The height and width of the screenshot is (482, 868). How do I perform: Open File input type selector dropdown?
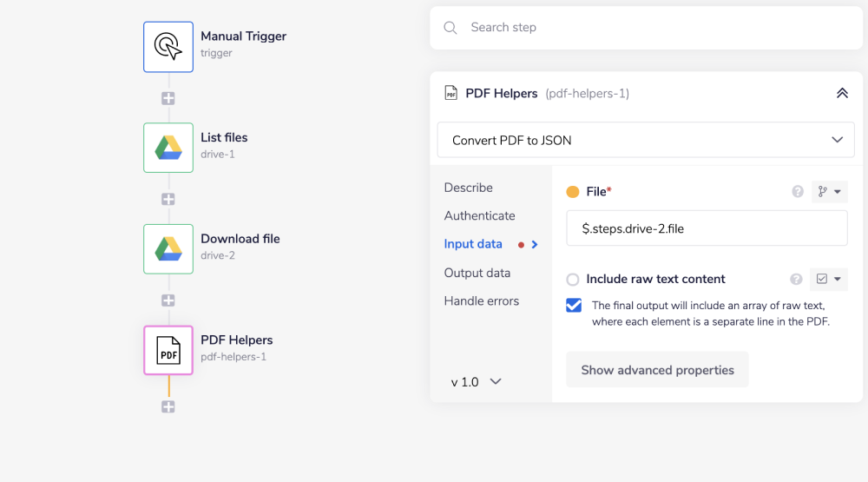[829, 192]
